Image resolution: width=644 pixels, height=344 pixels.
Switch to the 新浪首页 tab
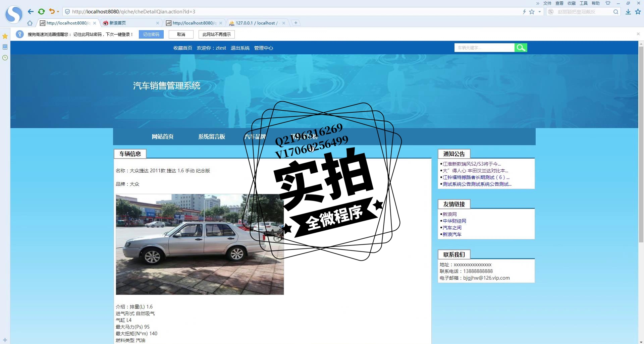[x=131, y=23]
